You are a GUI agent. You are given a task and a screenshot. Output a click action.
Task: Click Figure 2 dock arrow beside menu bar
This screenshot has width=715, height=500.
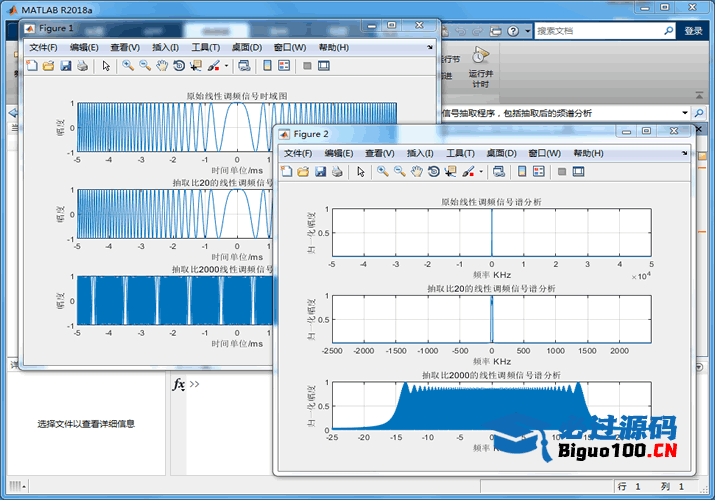(684, 153)
